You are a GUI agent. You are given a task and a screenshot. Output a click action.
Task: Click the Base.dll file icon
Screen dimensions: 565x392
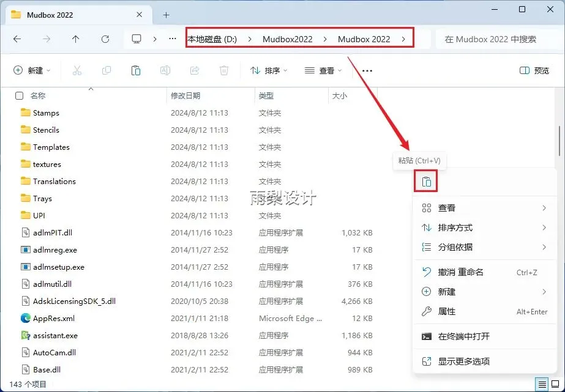click(x=25, y=370)
